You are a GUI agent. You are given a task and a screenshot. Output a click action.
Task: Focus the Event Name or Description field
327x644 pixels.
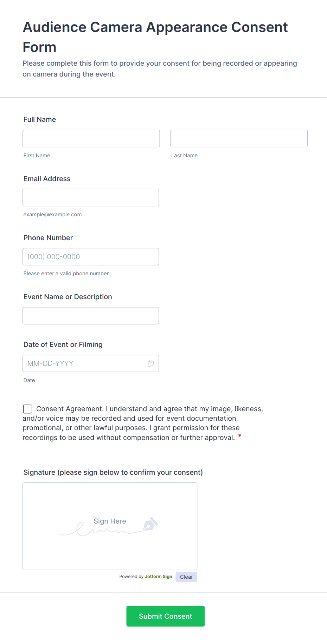point(91,316)
